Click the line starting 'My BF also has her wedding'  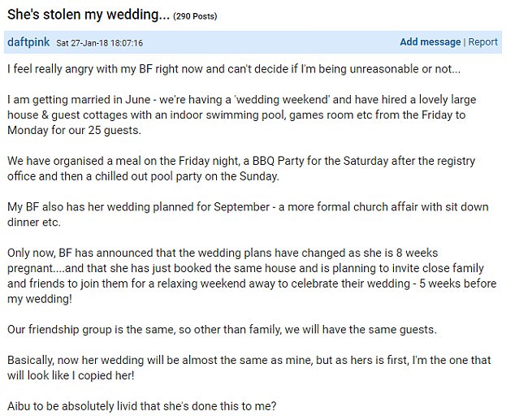[x=248, y=207]
